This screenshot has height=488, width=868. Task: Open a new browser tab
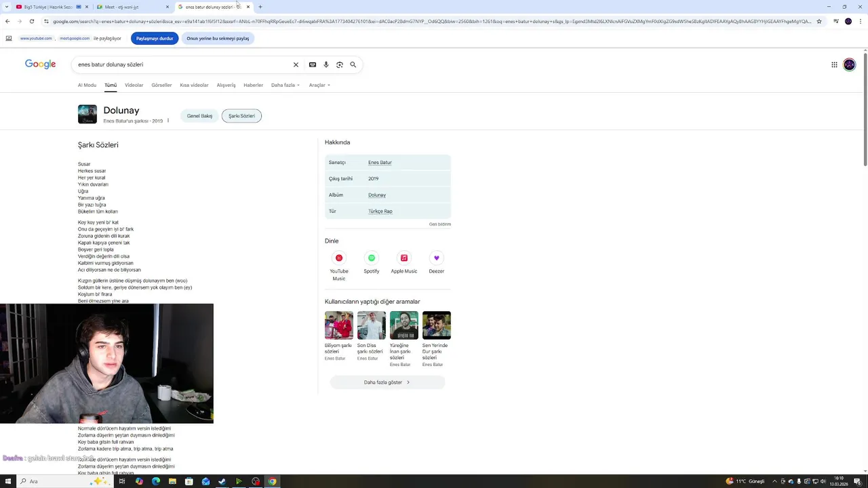click(260, 7)
